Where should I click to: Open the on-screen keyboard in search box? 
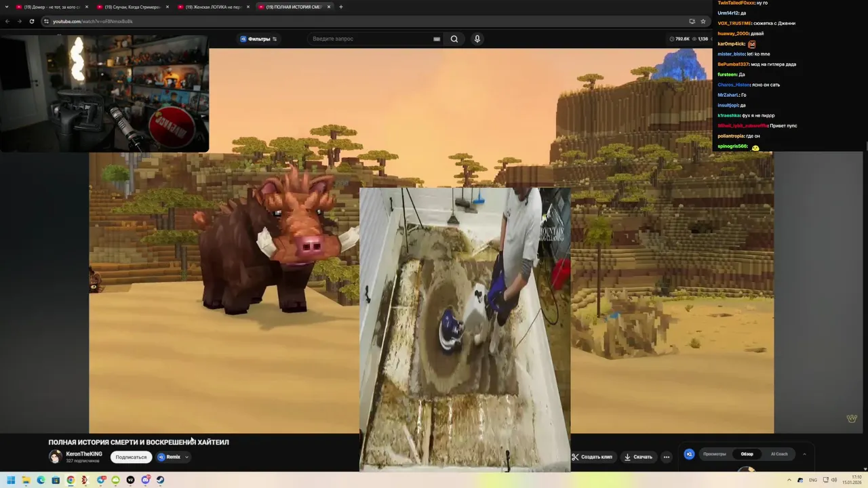point(437,39)
